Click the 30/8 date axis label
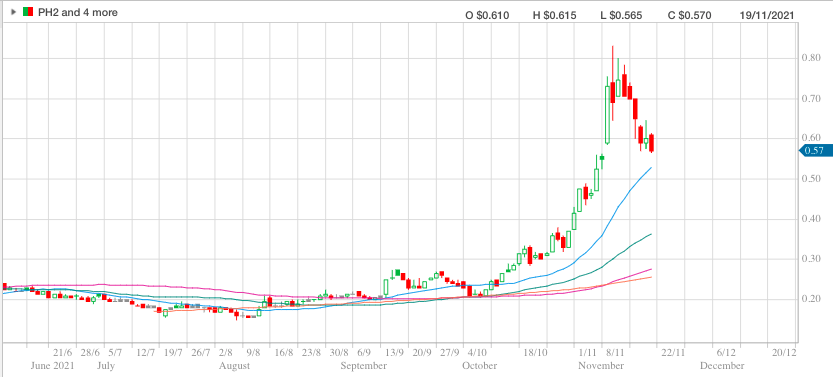This screenshot has height=377, width=833. [339, 353]
